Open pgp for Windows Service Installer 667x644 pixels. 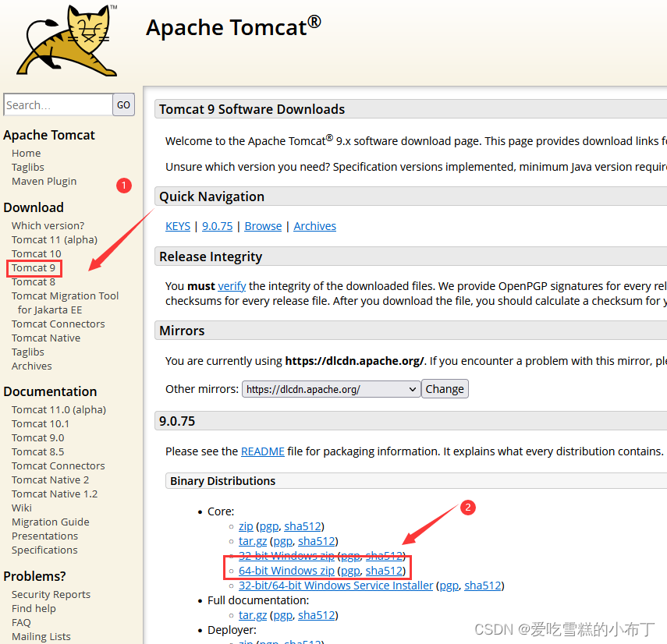449,586
